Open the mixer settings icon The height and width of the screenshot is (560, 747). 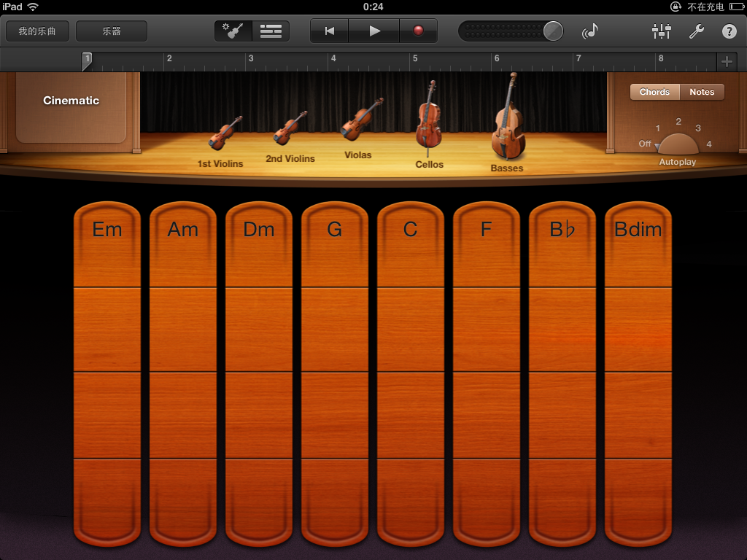661,31
